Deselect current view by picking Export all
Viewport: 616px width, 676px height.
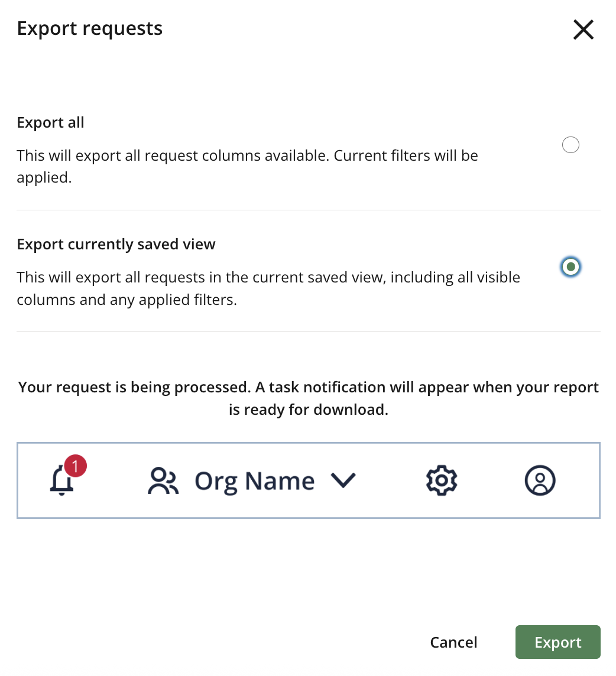click(570, 144)
